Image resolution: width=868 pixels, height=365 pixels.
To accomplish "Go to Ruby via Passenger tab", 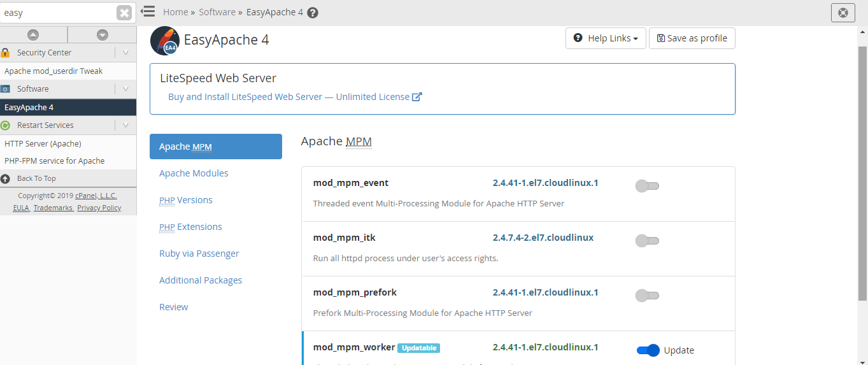I will pos(199,254).
